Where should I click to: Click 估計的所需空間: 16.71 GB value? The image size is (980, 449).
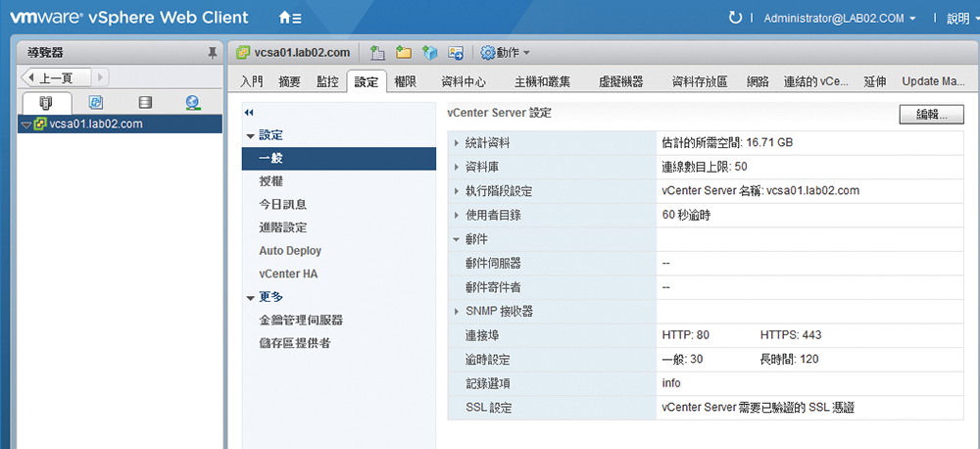pyautogui.click(x=727, y=143)
